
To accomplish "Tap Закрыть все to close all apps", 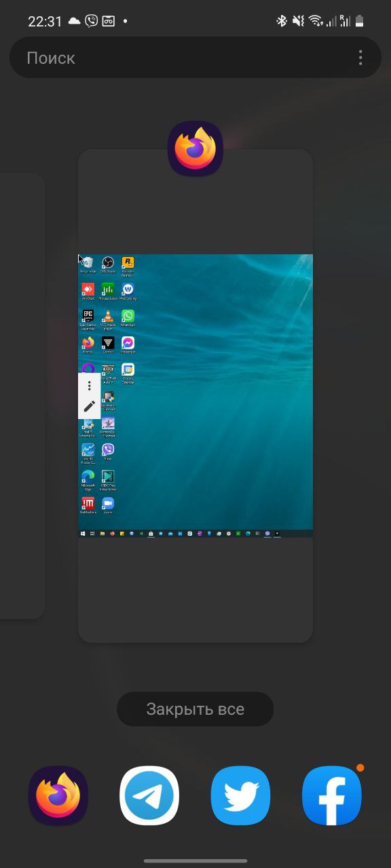I will click(x=195, y=709).
